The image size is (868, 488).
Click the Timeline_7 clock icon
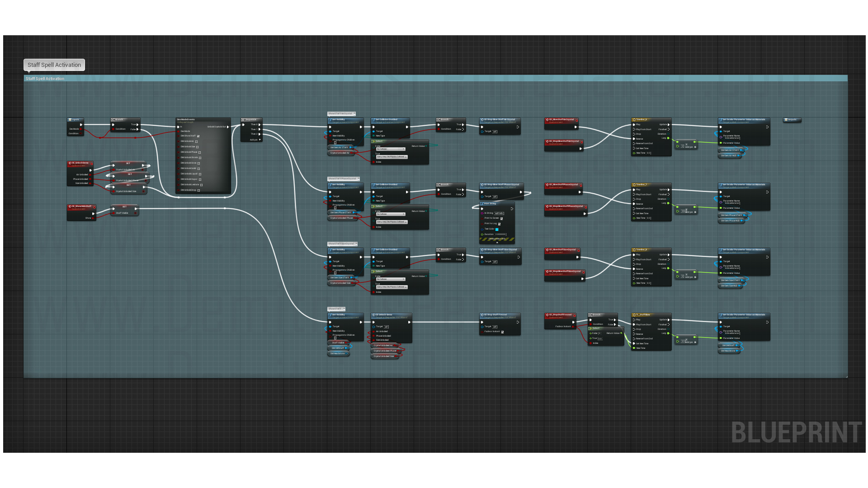634,185
